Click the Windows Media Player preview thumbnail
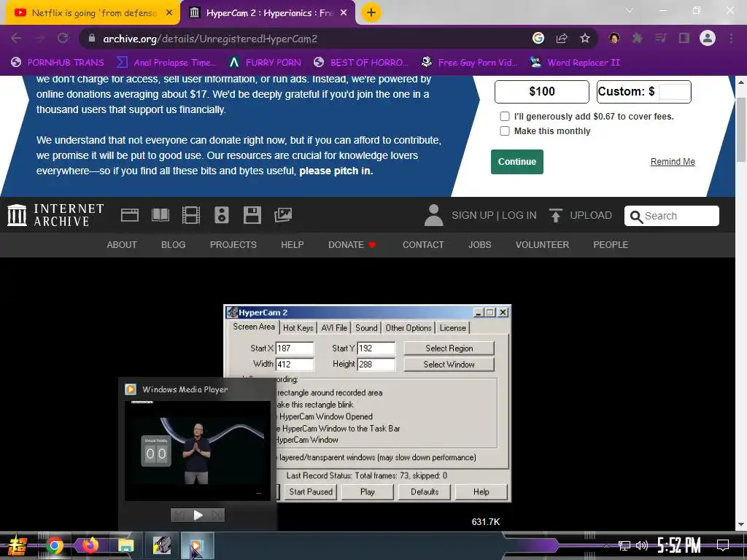Image resolution: width=747 pixels, height=560 pixels. (x=198, y=451)
